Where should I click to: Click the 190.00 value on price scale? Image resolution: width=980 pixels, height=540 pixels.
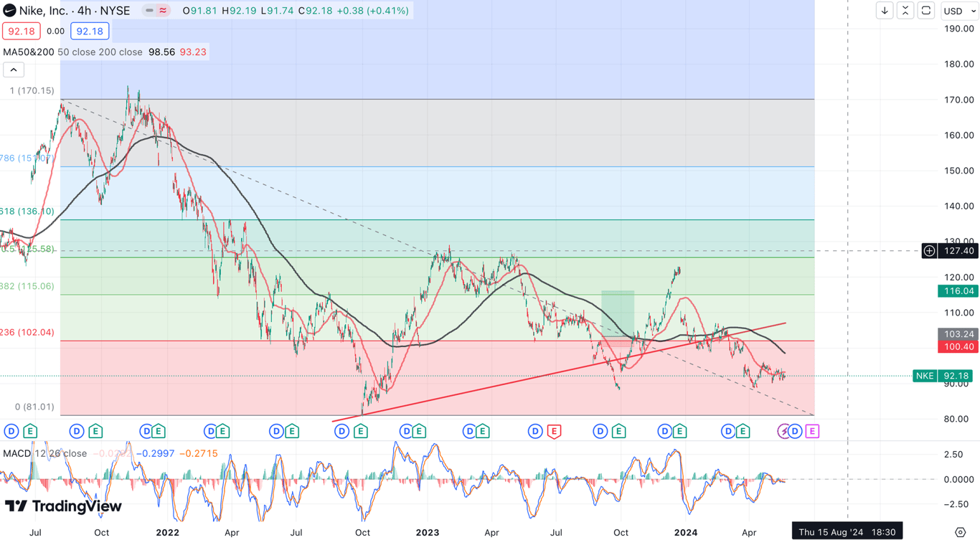tap(959, 29)
